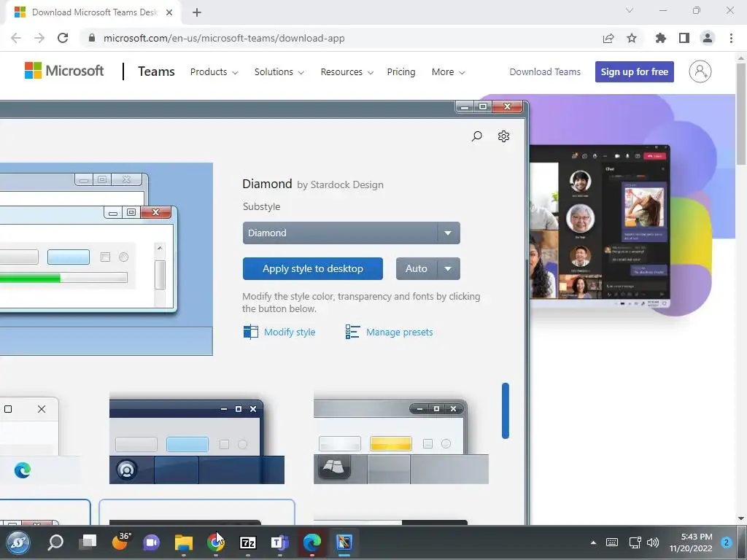Screen dimensions: 747x560
Task: Click the WindowBlinds blue scrollbar thumb
Action: point(505,411)
